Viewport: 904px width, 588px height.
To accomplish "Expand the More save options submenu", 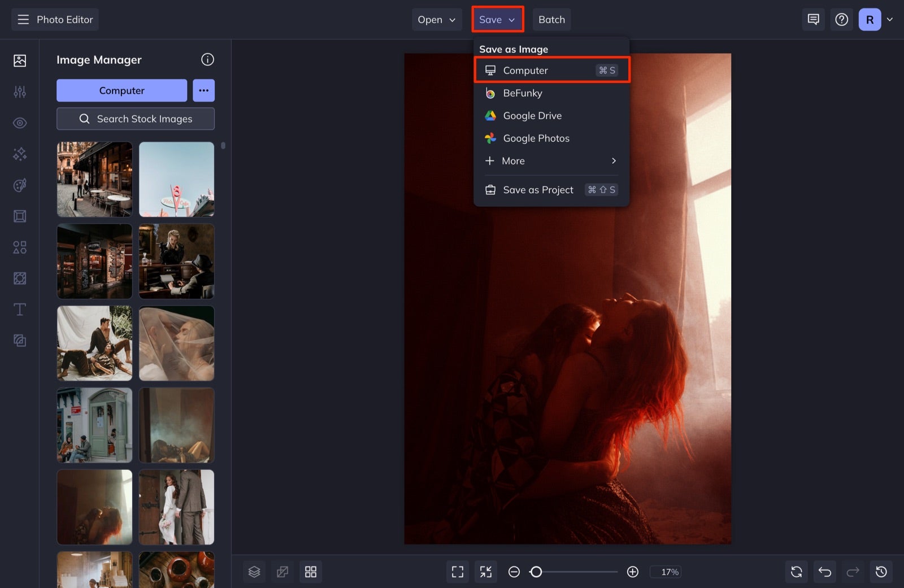I will [550, 161].
